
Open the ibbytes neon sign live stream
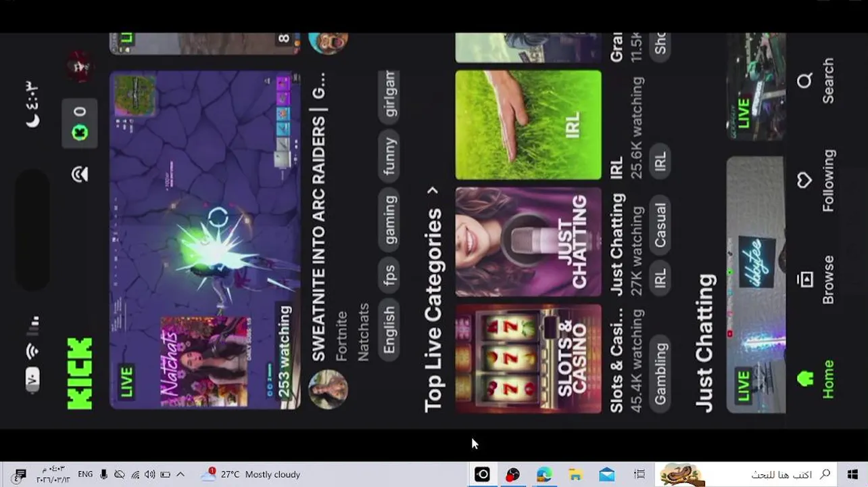pyautogui.click(x=756, y=284)
